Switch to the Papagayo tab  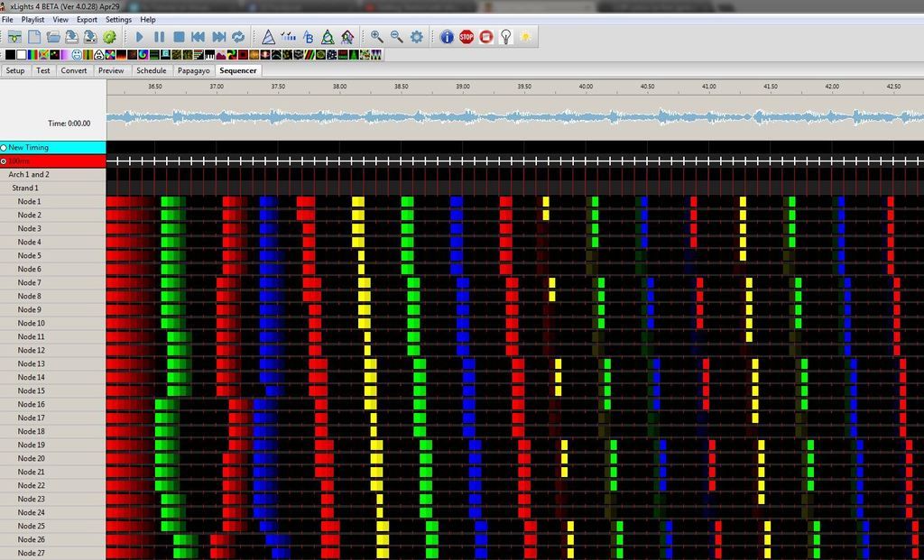point(194,70)
